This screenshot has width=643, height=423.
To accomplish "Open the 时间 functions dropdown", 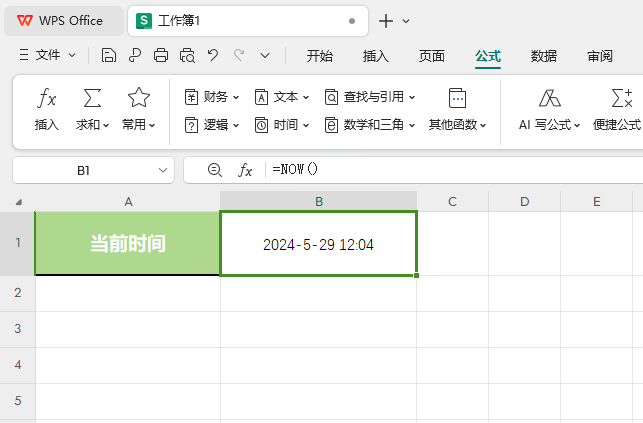I will click(282, 125).
